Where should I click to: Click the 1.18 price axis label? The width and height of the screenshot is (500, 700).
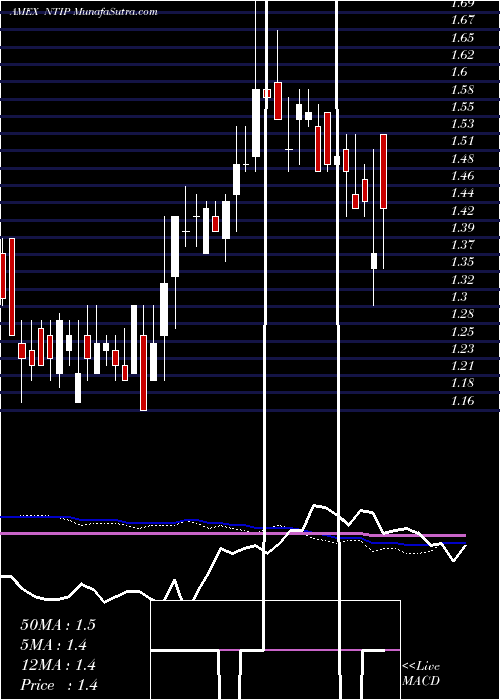(x=462, y=383)
